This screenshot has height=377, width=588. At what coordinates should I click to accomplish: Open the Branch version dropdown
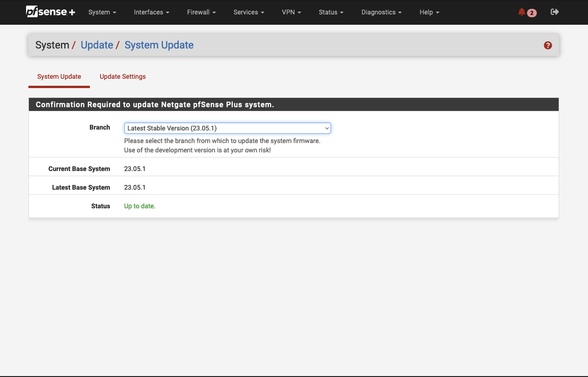point(227,128)
